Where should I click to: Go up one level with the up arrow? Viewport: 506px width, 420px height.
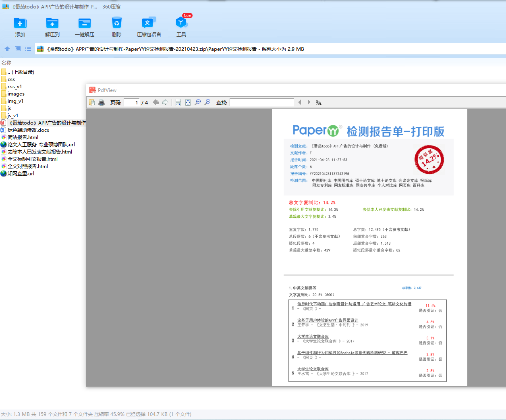[7, 49]
